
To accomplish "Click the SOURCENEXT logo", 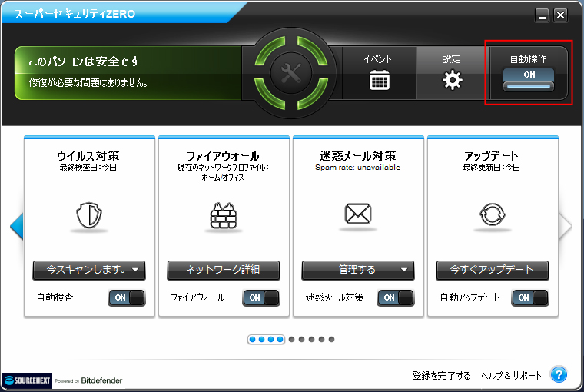I will tap(27, 380).
